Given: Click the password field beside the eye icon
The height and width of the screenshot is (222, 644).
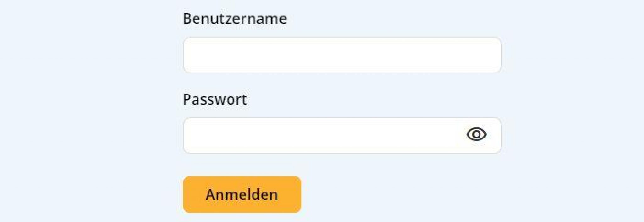Looking at the screenshot, I should coord(314,136).
